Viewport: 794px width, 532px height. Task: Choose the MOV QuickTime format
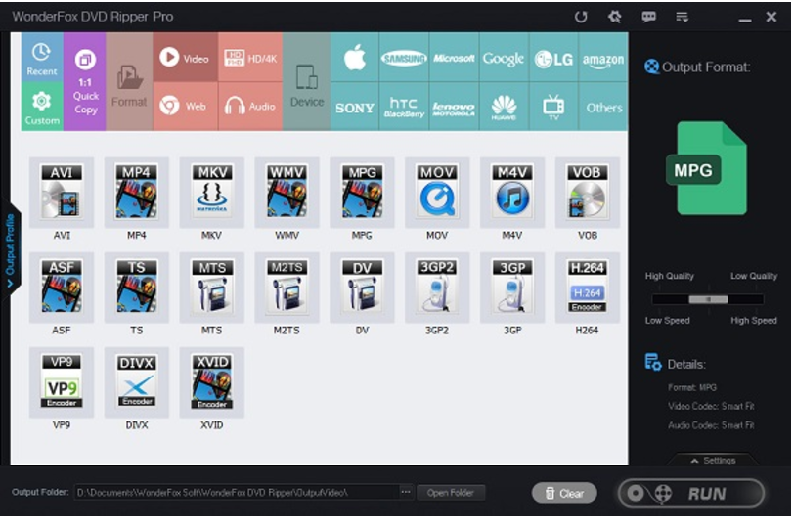437,193
